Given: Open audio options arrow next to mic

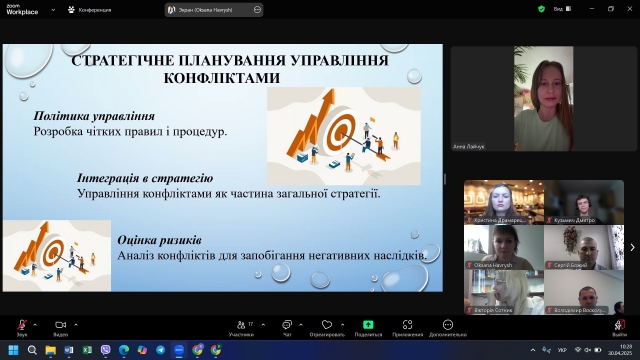Looking at the screenshot, I should point(35,325).
